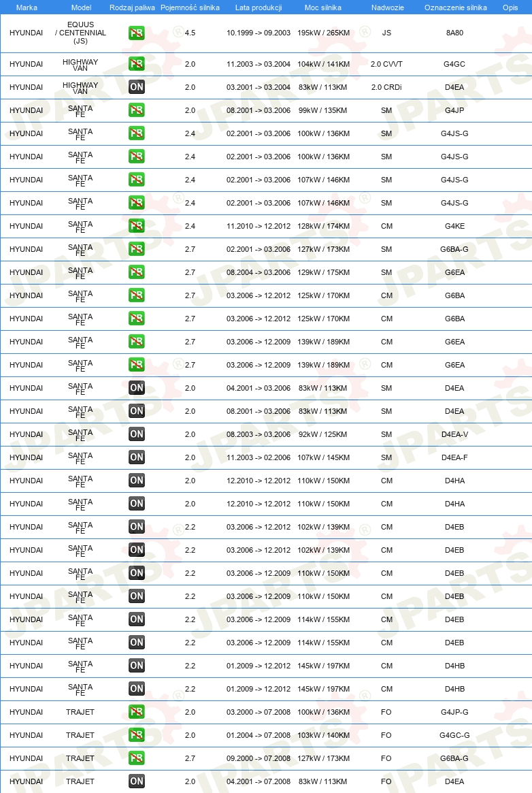Select the 01.2004 -> 07.2008 production years cell
The width and height of the screenshot is (532, 793).
(258, 735)
